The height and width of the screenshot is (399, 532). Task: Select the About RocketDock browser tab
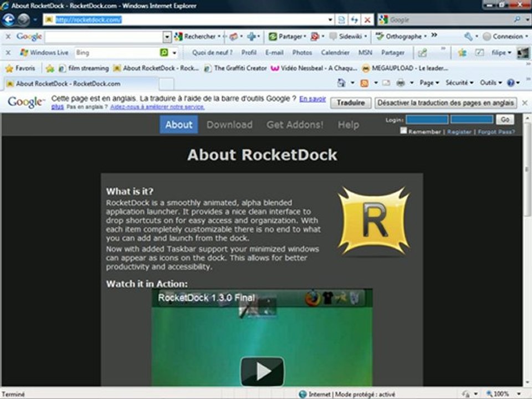coord(80,84)
